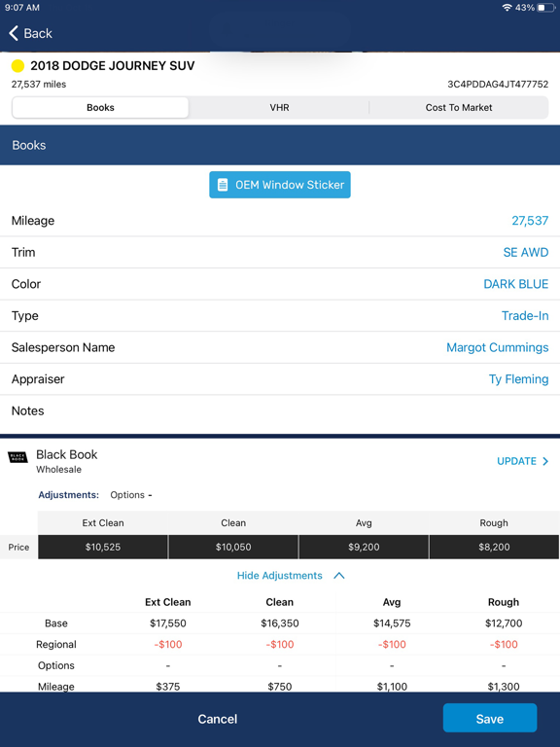Image resolution: width=560 pixels, height=747 pixels.
Task: Open the OEM Window Sticker
Action: pos(280,185)
